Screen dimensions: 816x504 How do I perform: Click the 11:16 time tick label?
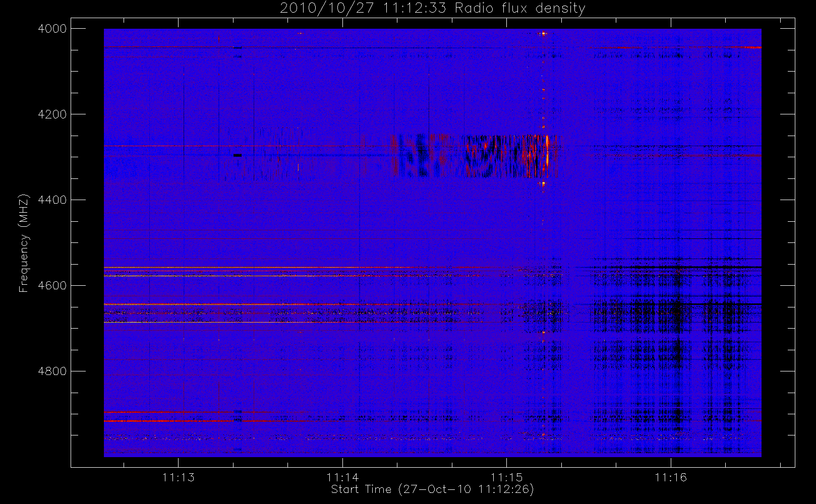(671, 477)
